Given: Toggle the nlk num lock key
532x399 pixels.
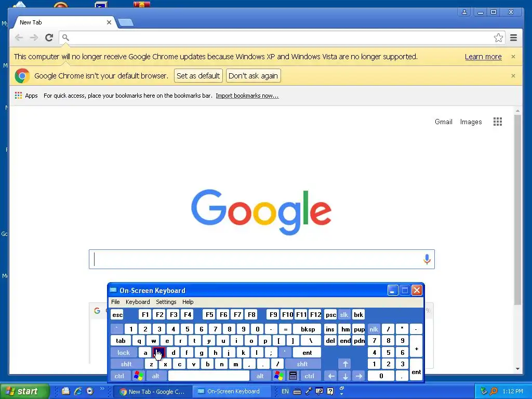Looking at the screenshot, I should tap(374, 329).
